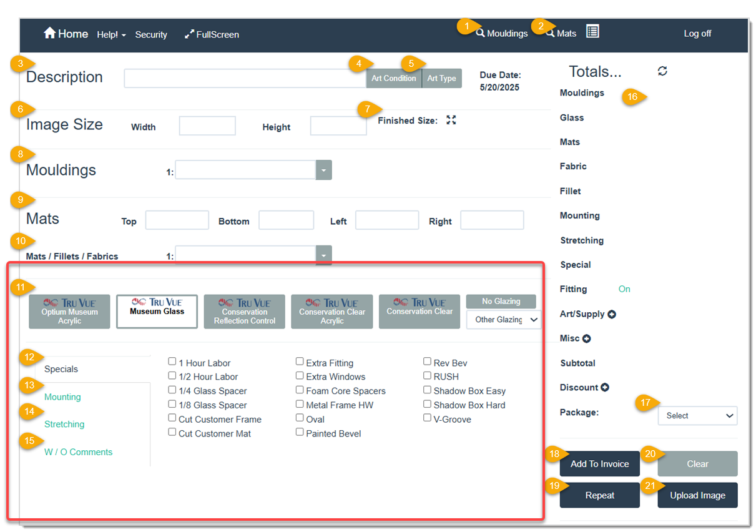
Task: Click the Discount plus icon
Action: coord(604,388)
